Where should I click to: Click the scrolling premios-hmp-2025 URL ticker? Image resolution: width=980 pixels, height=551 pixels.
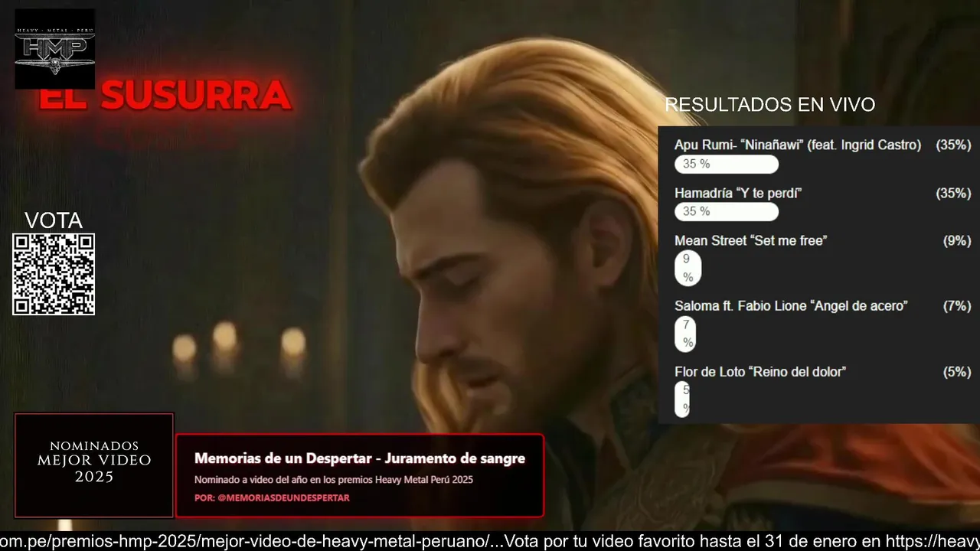251,541
